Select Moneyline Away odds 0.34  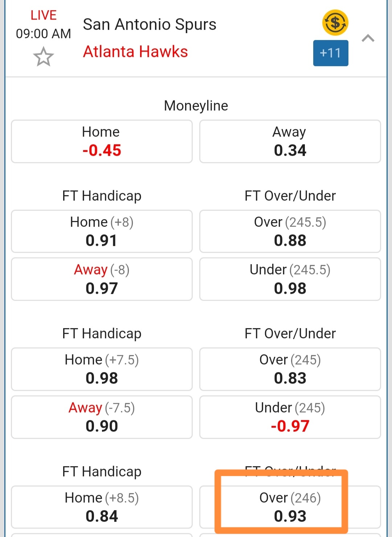point(290,141)
